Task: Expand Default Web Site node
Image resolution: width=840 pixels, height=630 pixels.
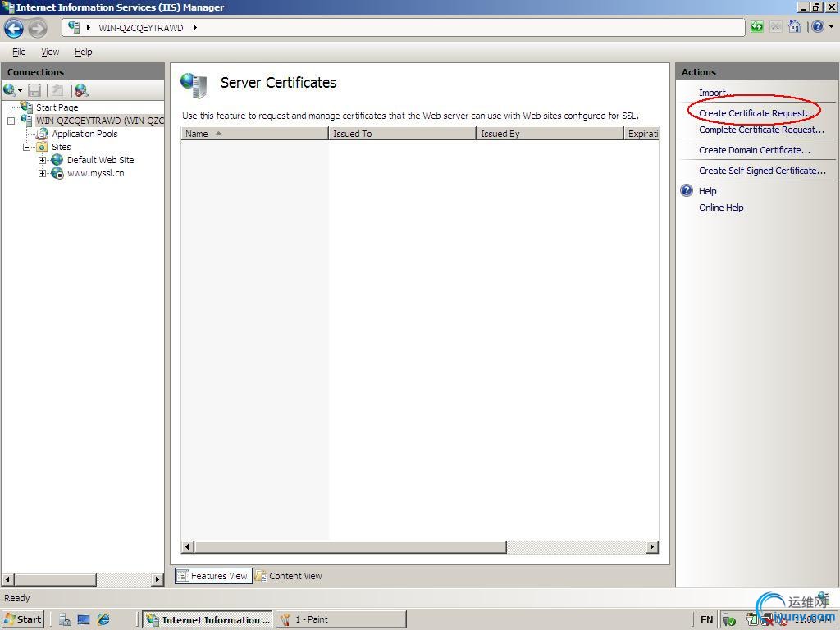Action: pos(43,160)
